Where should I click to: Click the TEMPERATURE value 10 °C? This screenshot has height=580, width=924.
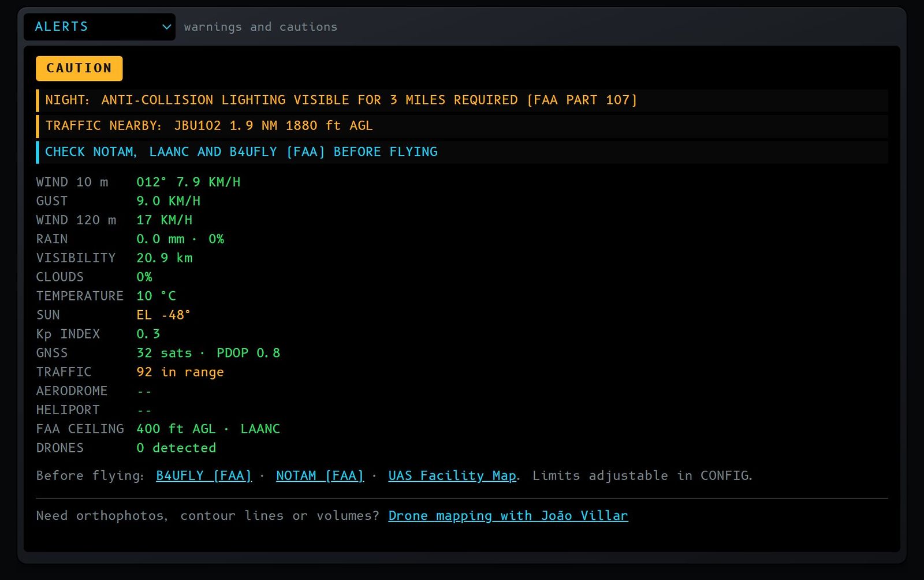coord(156,296)
